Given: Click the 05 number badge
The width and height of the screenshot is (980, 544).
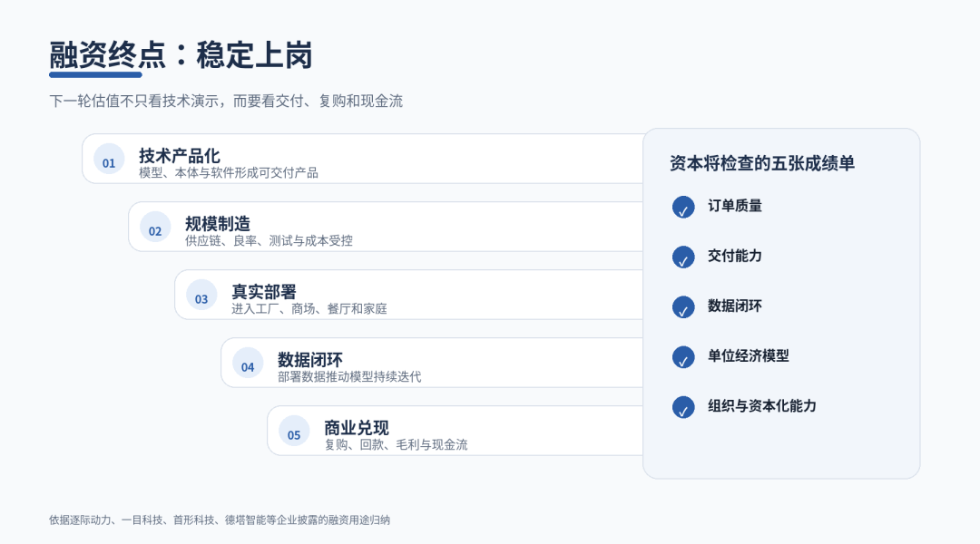Looking at the screenshot, I should 294,431.
